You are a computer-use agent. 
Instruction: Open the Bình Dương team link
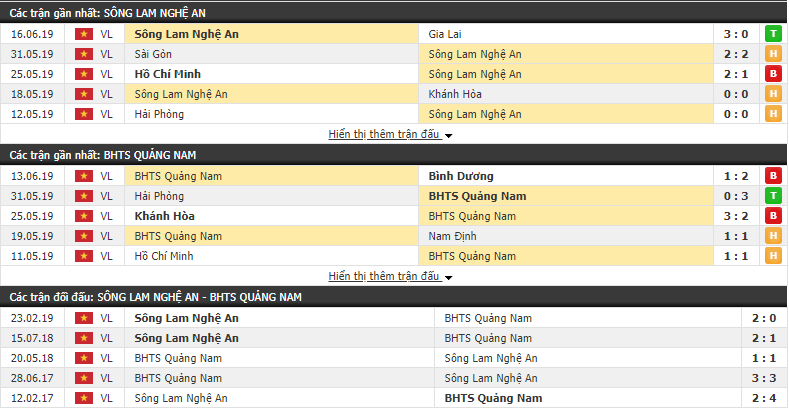click(461, 176)
